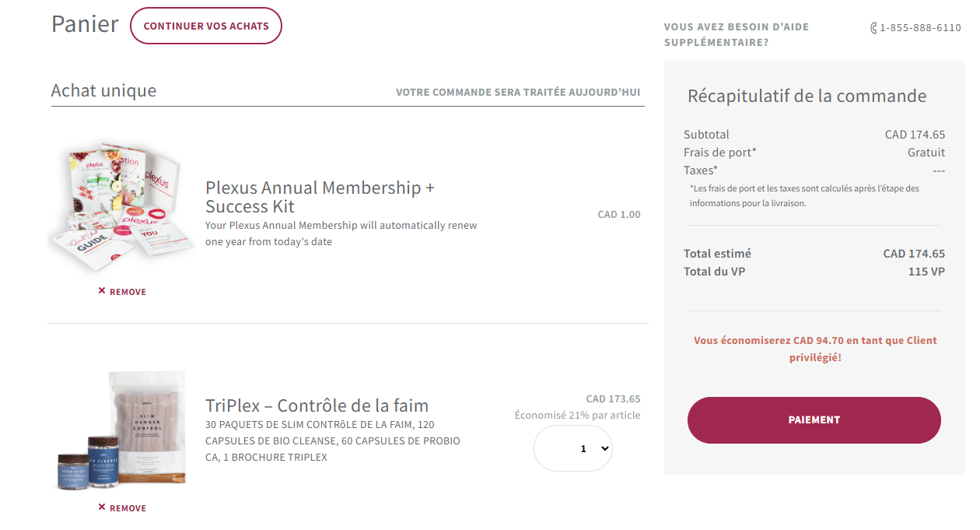Click the X icon under the TriPlex product
The height and width of the screenshot is (530, 980).
tap(102, 507)
